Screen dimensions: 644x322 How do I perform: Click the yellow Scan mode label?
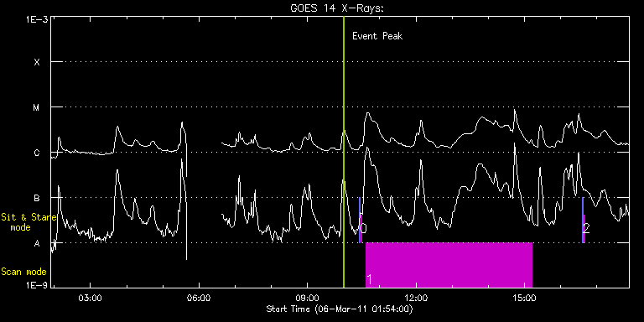[x=23, y=272]
